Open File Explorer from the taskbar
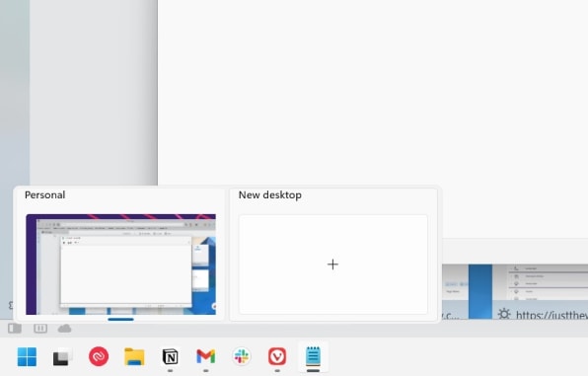Viewport: 588px width, 376px height. click(x=134, y=356)
